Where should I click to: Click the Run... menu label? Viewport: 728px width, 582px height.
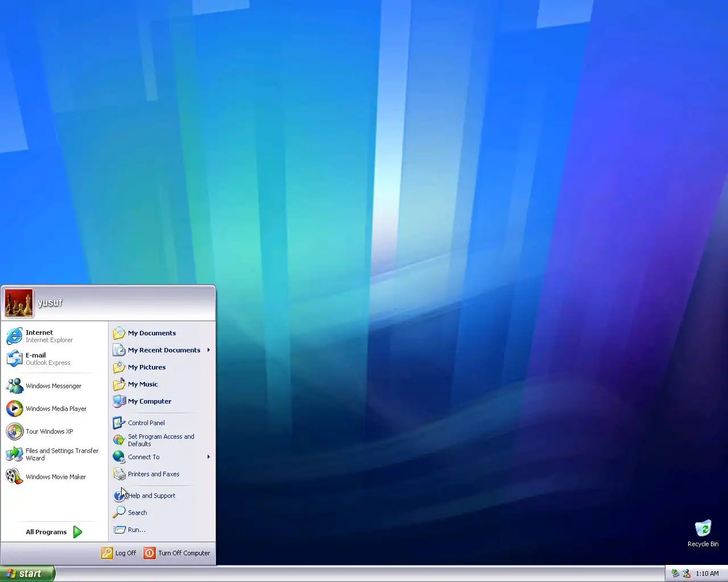(136, 530)
